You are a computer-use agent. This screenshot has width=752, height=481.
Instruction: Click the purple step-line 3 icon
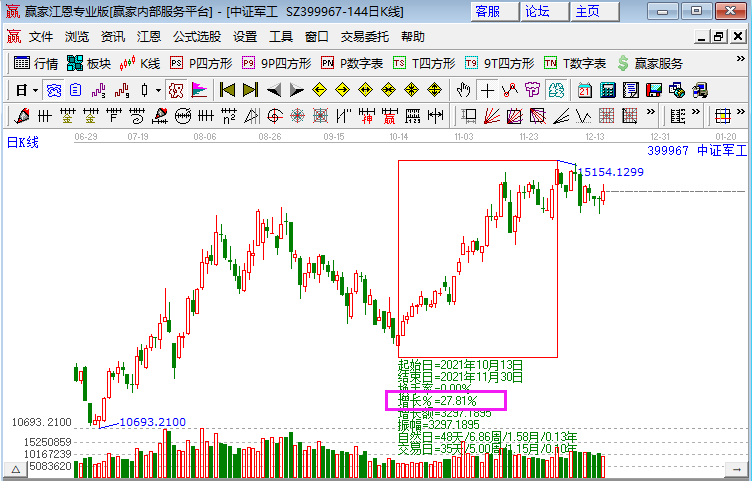(x=98, y=90)
